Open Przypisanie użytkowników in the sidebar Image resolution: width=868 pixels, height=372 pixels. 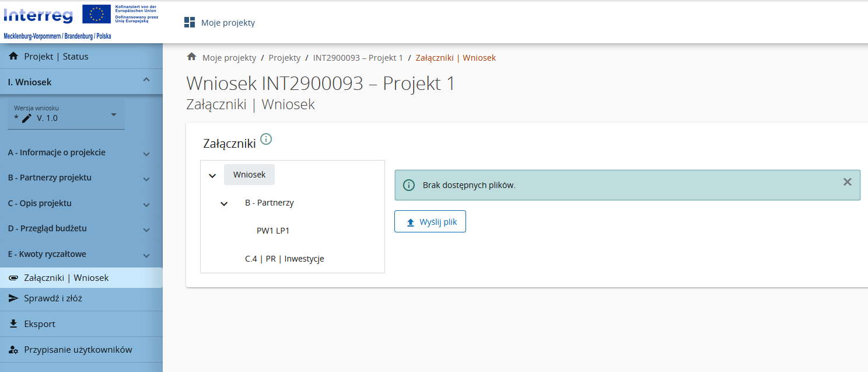click(x=78, y=350)
